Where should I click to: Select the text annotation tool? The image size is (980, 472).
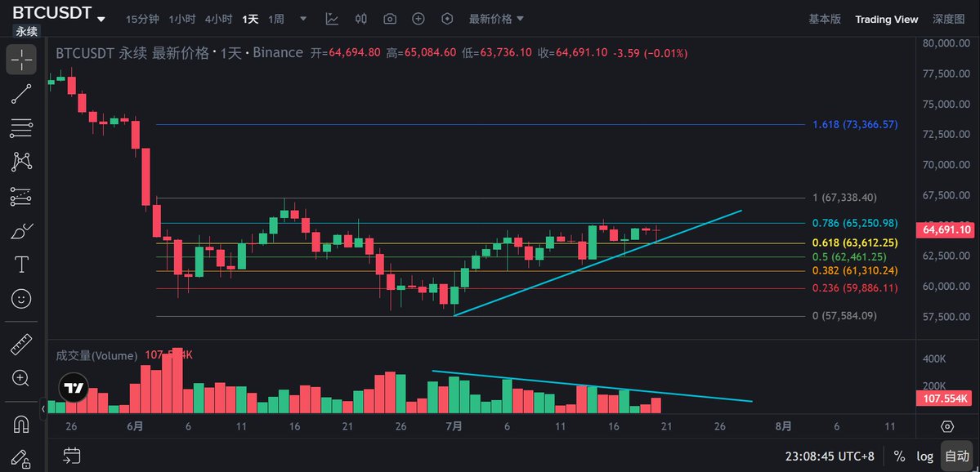(21, 265)
